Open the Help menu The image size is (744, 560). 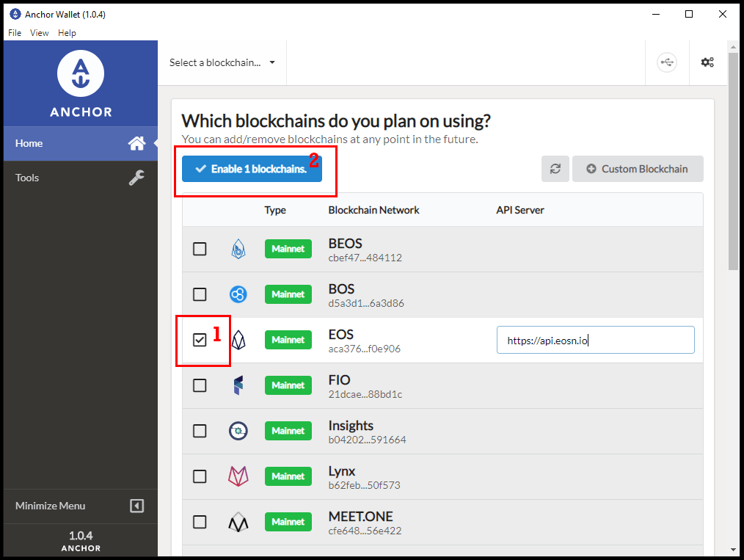pyautogui.click(x=67, y=33)
